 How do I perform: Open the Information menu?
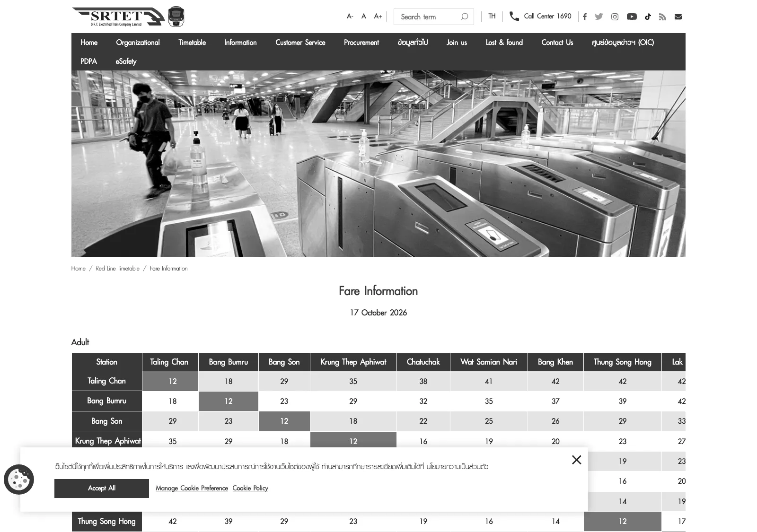(240, 42)
